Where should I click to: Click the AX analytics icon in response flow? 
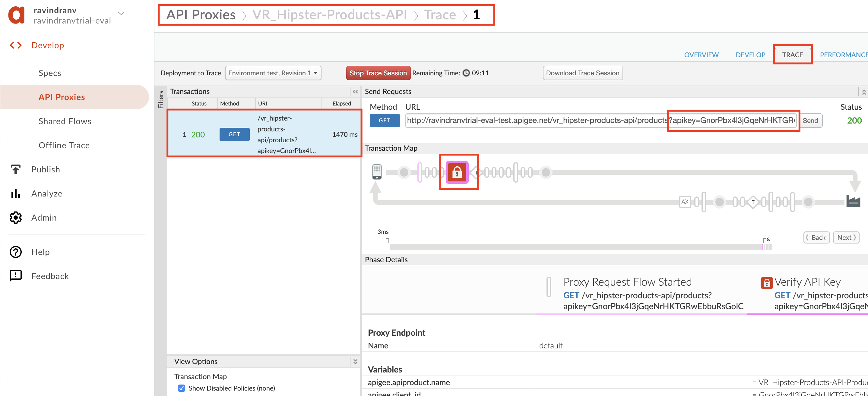click(x=685, y=202)
